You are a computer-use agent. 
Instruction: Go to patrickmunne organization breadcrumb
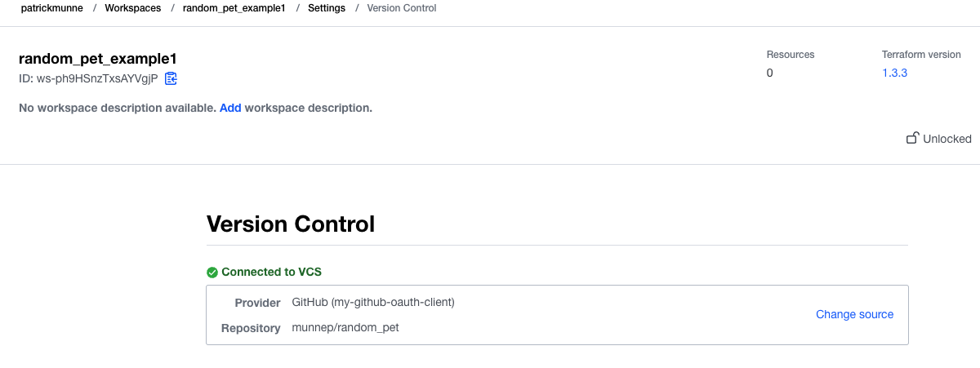coord(51,8)
